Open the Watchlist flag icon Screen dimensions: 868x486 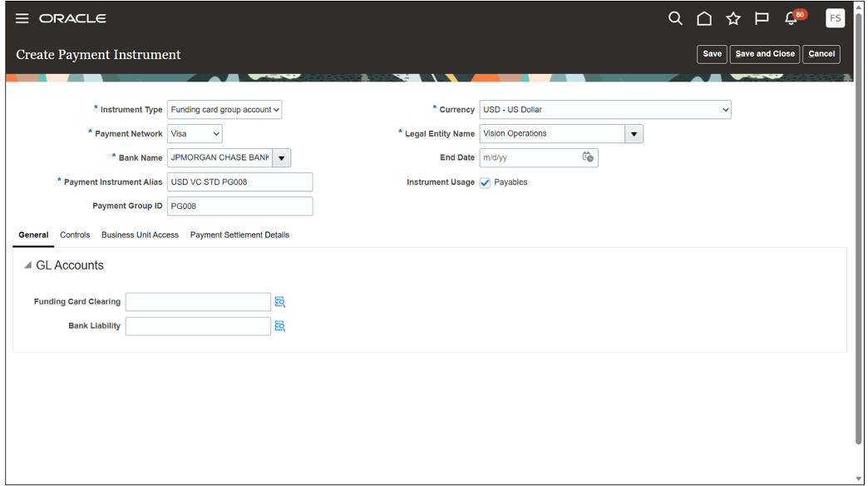pos(762,18)
